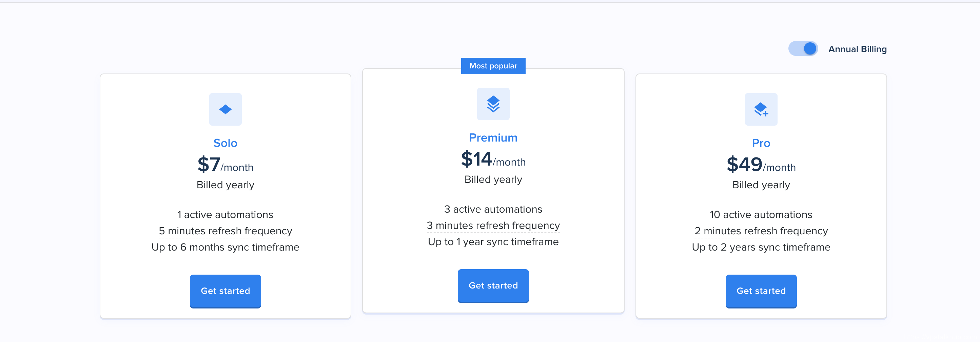Click the $7/month price
The image size is (980, 342).
(x=225, y=165)
